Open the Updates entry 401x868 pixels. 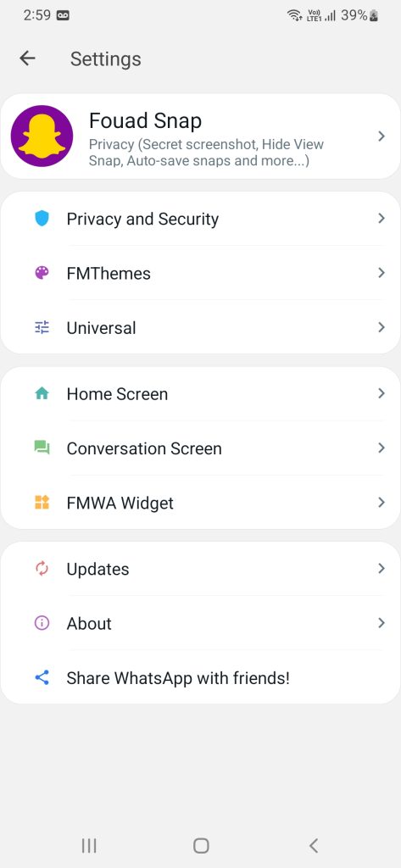pos(200,569)
